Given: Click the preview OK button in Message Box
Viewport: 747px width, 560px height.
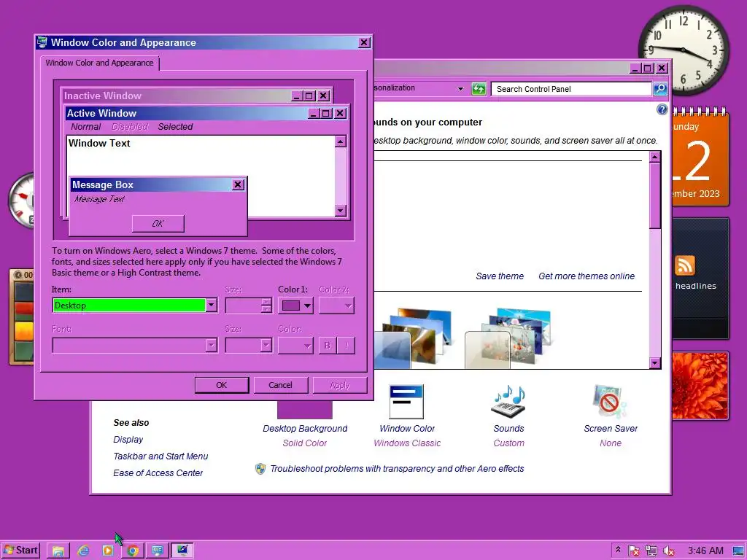Looking at the screenshot, I should coord(158,223).
